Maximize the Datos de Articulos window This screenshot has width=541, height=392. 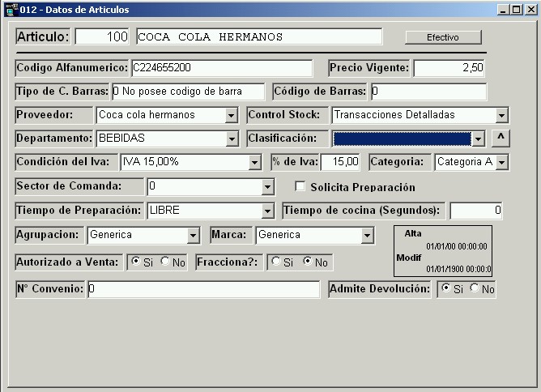(x=516, y=10)
